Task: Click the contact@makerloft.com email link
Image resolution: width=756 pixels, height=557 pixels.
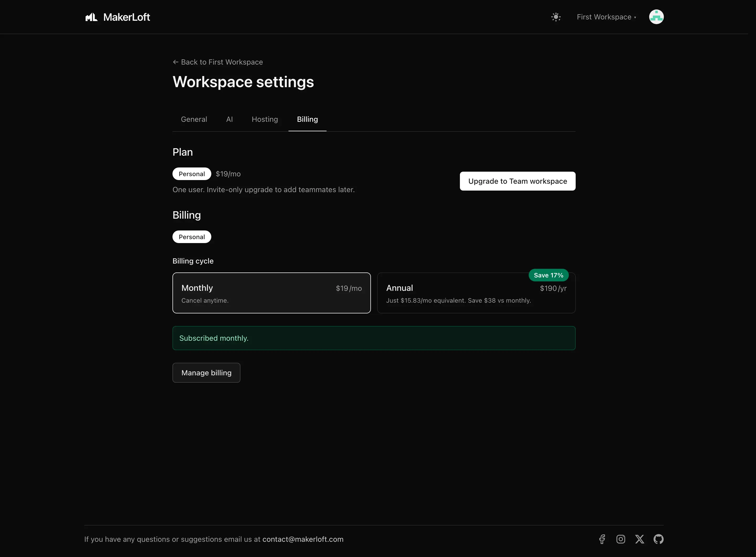Action: tap(303, 539)
